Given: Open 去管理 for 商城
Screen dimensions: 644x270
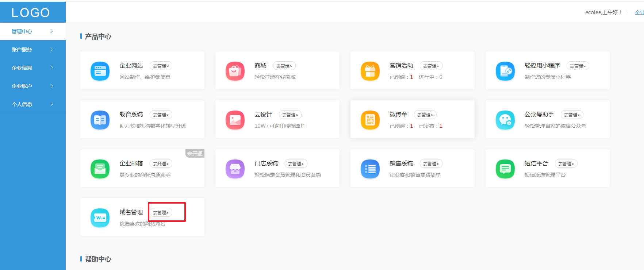Looking at the screenshot, I should point(284,66).
